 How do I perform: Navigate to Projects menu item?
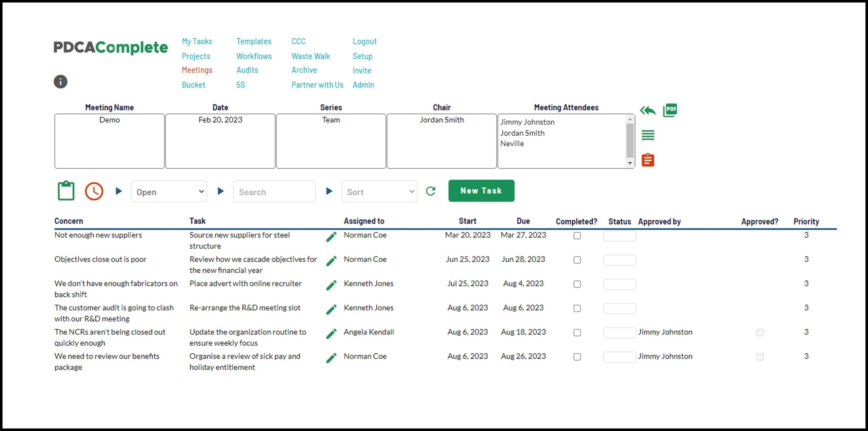coord(195,55)
